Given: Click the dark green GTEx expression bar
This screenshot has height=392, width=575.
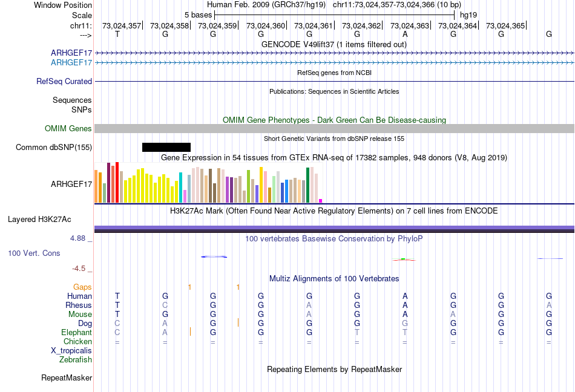Looking at the screenshot, I should [x=307, y=185].
